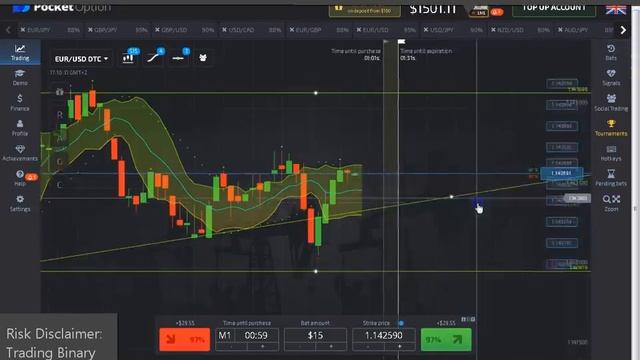
Task: Open the Trading section in sidebar
Action: (20, 53)
